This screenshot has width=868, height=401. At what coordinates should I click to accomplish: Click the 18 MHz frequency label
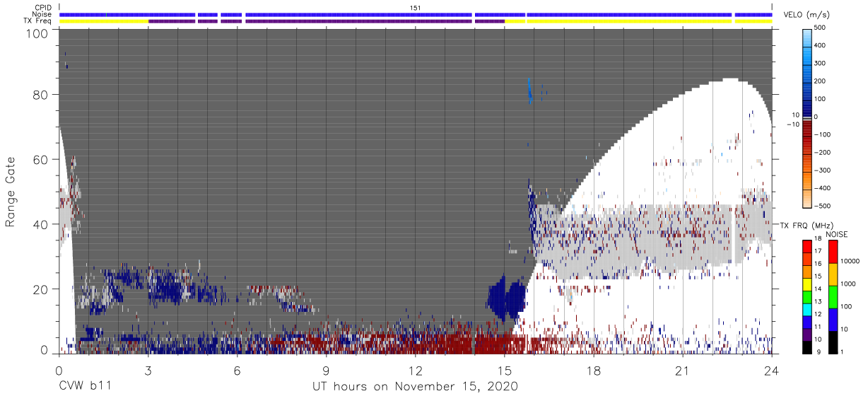pyautogui.click(x=819, y=239)
